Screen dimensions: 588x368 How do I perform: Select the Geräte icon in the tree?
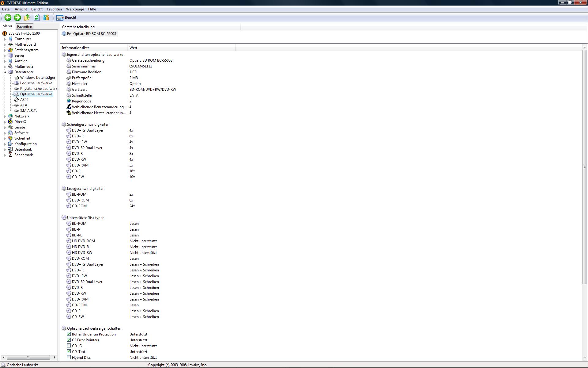(x=10, y=127)
